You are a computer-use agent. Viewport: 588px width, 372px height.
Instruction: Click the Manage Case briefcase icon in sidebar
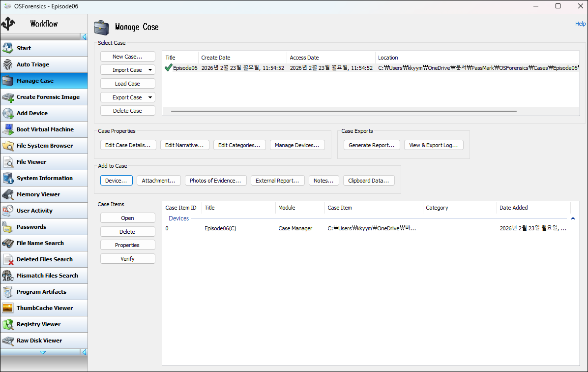[7, 81]
